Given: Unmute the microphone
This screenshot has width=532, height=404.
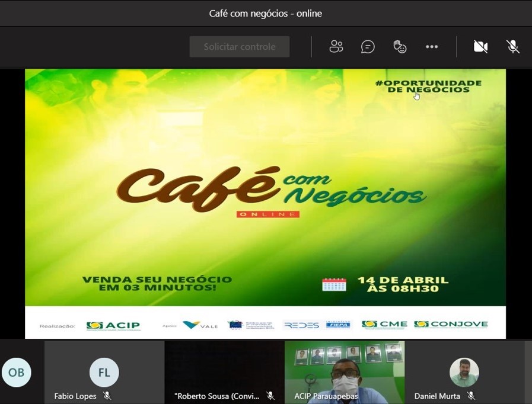Looking at the screenshot, I should click(513, 47).
